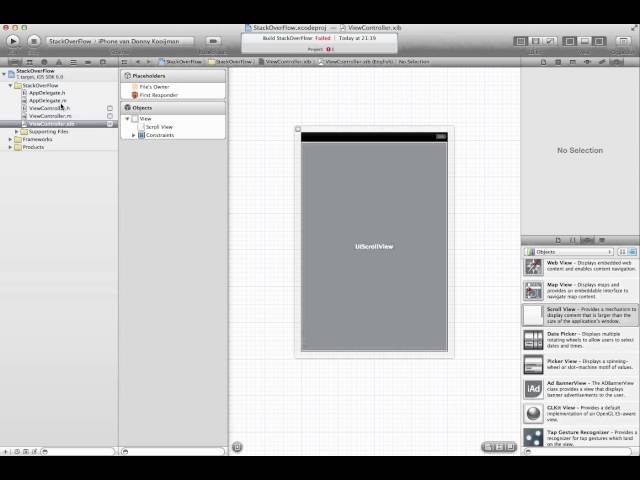Image resolution: width=640 pixels, height=480 pixels.
Task: Go forward in editor history
Action: click(149, 62)
